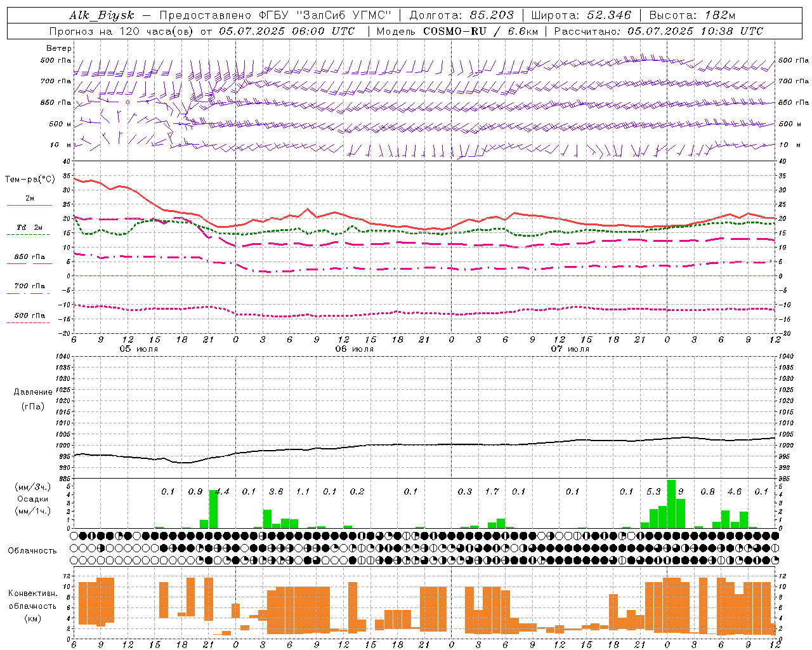Click the 500 м wind level on left axis
The width and height of the screenshot is (812, 650).
pos(56,124)
